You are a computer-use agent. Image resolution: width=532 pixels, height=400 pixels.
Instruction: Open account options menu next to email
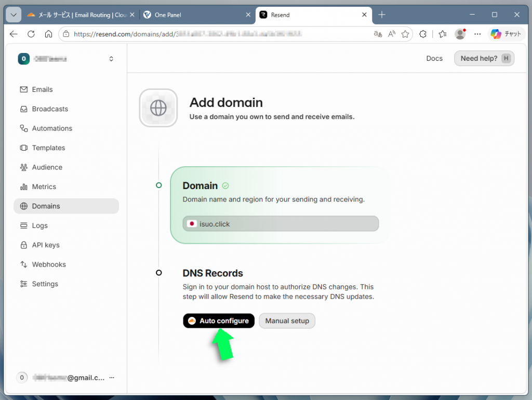coord(112,377)
